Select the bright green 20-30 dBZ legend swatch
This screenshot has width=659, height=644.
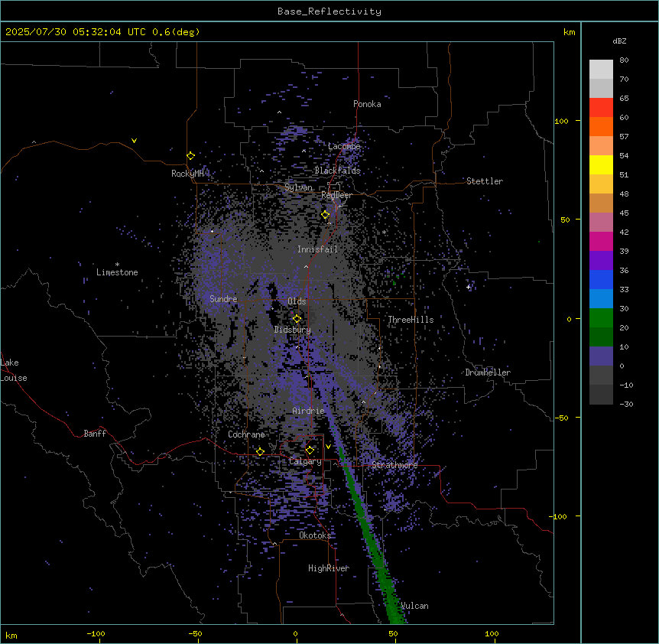coord(601,318)
